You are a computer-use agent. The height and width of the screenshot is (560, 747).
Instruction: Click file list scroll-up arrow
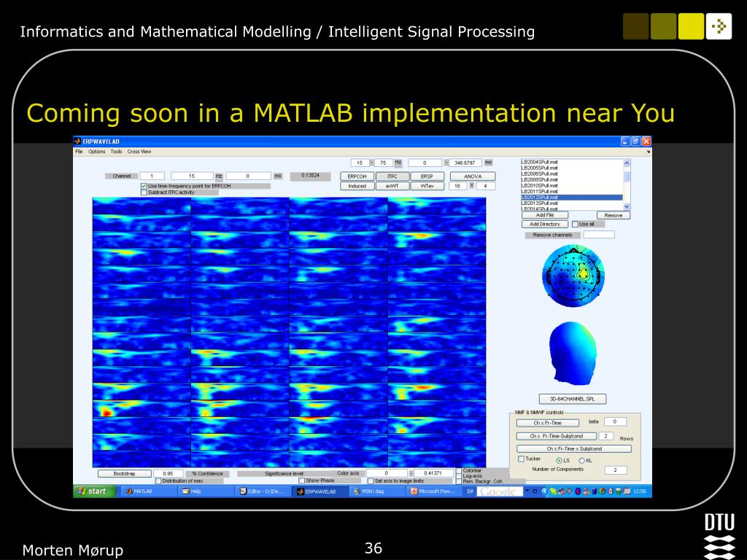(x=627, y=163)
